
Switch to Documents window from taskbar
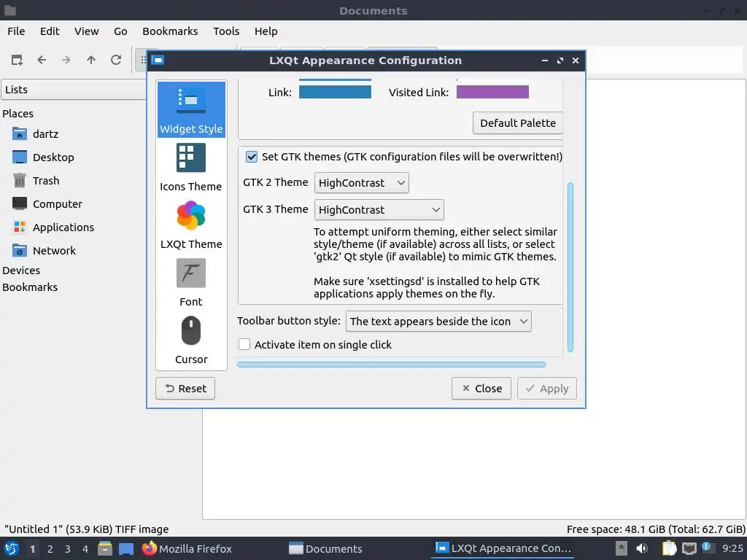click(x=325, y=548)
